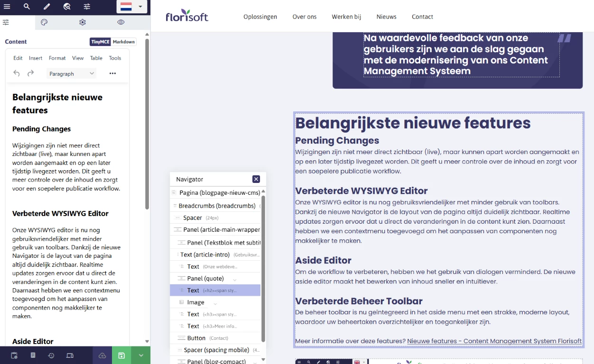Viewport: 594px width, 364px height.
Task: Open the hamburger menu in the top bar
Action: pos(7,7)
